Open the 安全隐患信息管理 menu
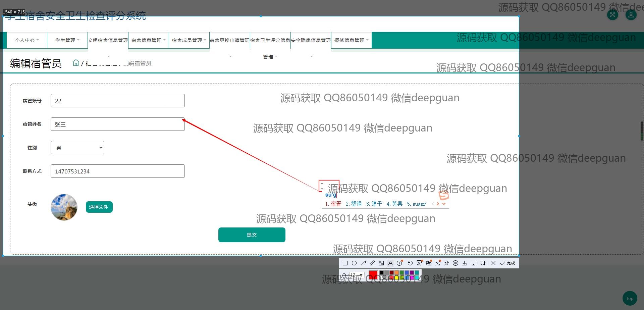The width and height of the screenshot is (644, 310). tap(311, 40)
